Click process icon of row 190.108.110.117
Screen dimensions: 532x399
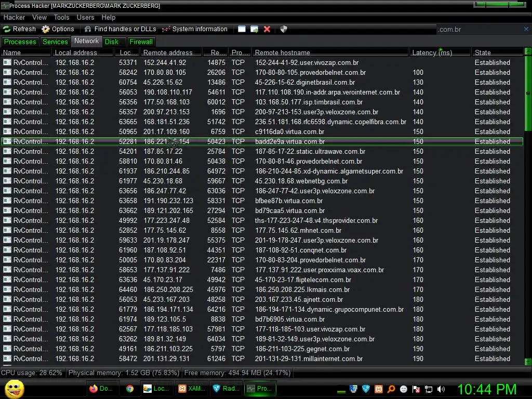[7, 92]
